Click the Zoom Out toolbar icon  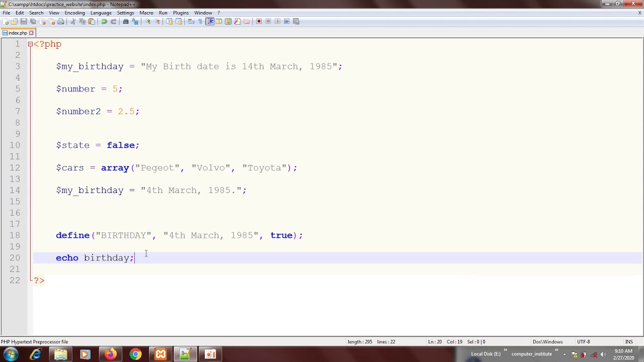(x=157, y=21)
